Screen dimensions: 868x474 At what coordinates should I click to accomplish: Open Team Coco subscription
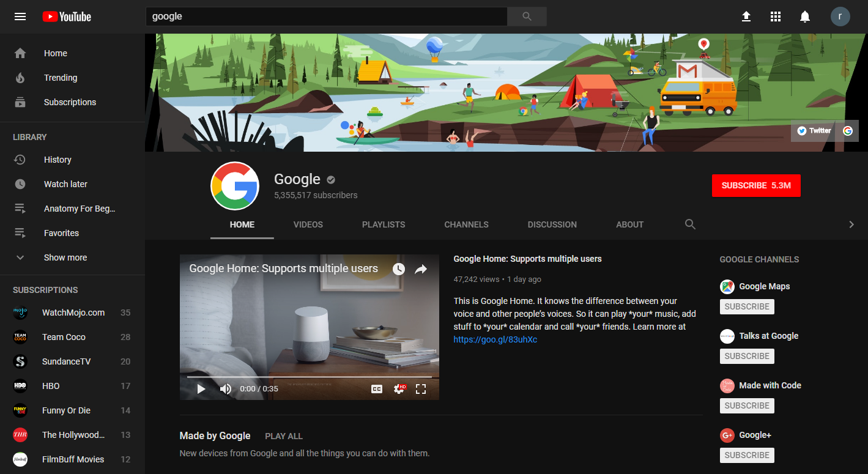coord(72,337)
